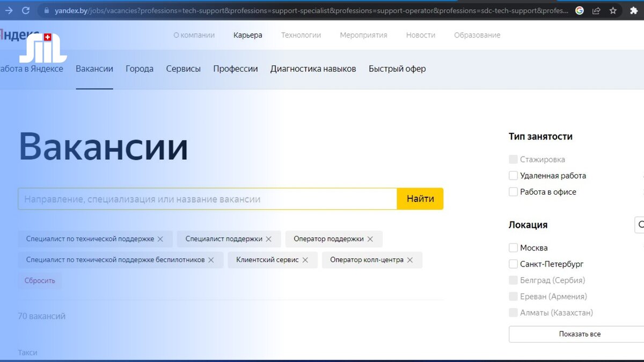Click the share page icon
The image size is (644, 362).
tap(596, 10)
